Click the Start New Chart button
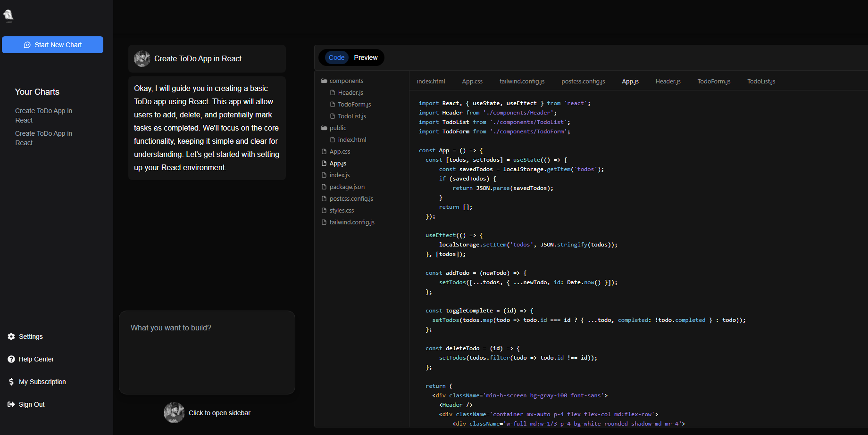 (52, 45)
